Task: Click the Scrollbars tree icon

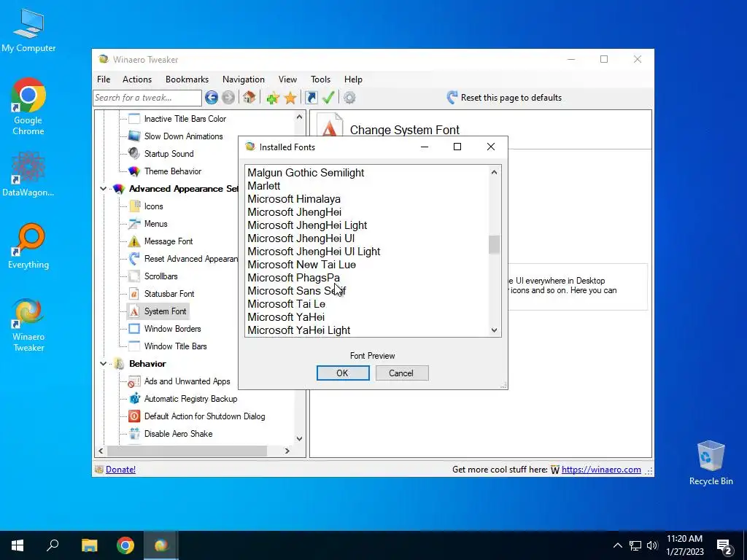Action: pos(134,276)
